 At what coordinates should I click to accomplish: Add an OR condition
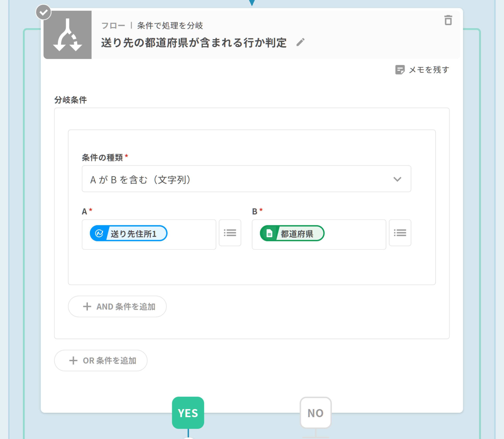coord(101,360)
